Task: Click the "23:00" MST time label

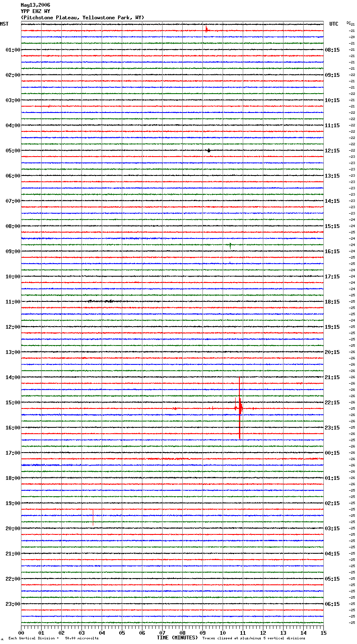Action: [x=13, y=604]
